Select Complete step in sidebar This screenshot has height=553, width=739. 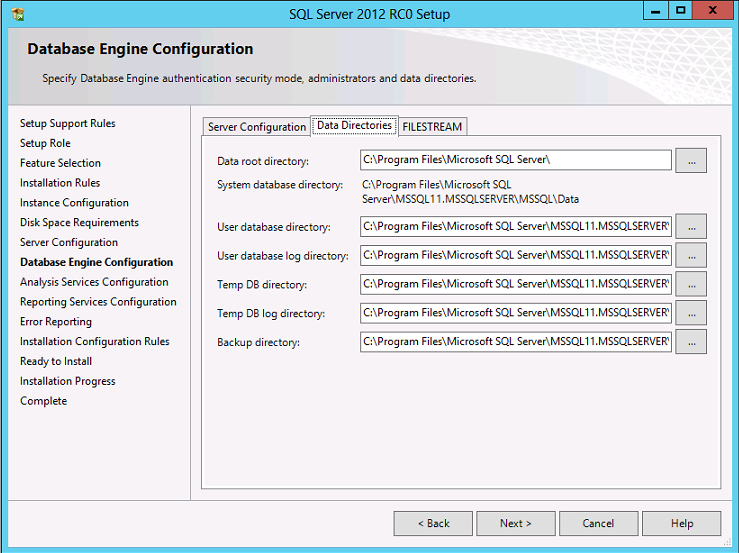[43, 401]
